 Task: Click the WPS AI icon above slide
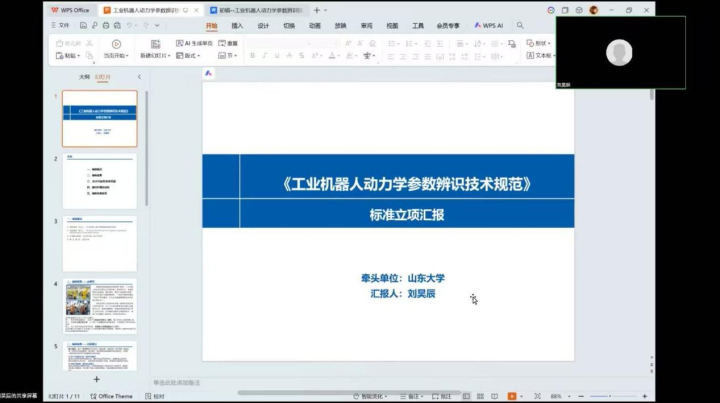(x=208, y=73)
